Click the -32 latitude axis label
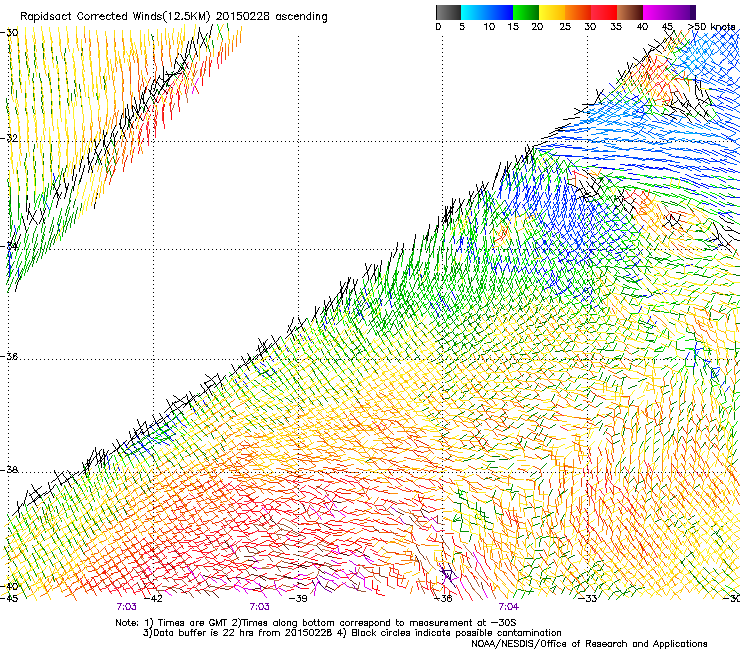740x650 pixels. pyautogui.click(x=9, y=138)
